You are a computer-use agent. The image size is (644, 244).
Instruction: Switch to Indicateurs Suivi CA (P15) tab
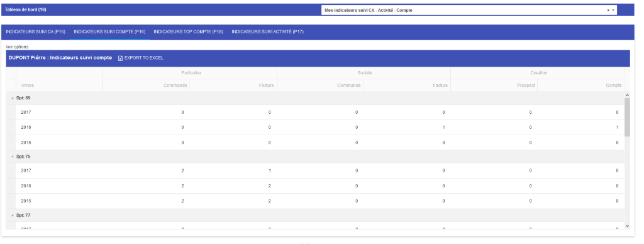pyautogui.click(x=35, y=31)
